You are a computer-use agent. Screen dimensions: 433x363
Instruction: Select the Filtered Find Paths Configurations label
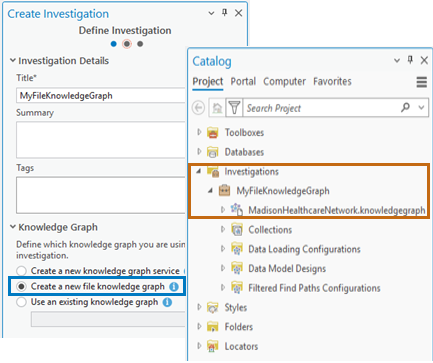[314, 288]
